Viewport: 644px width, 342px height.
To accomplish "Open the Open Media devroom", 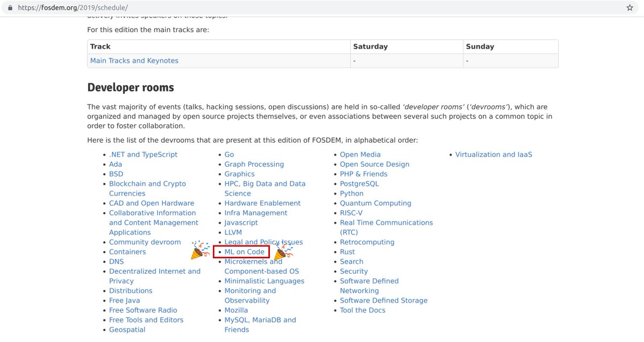I will point(360,154).
